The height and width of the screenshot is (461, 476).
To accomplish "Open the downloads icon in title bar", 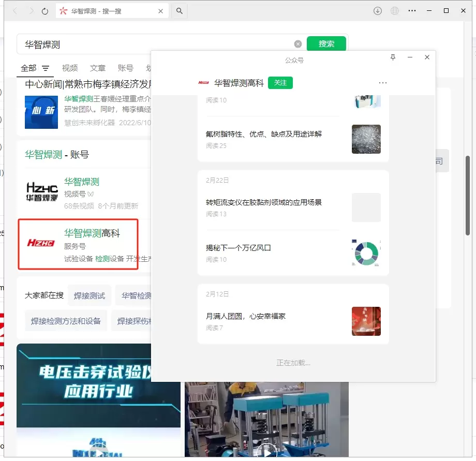I will (x=378, y=11).
